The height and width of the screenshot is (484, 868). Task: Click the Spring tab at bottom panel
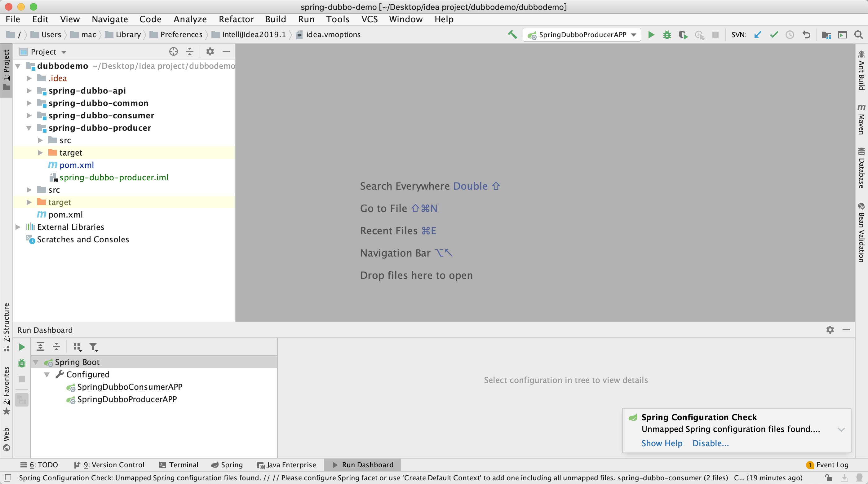[x=227, y=464]
